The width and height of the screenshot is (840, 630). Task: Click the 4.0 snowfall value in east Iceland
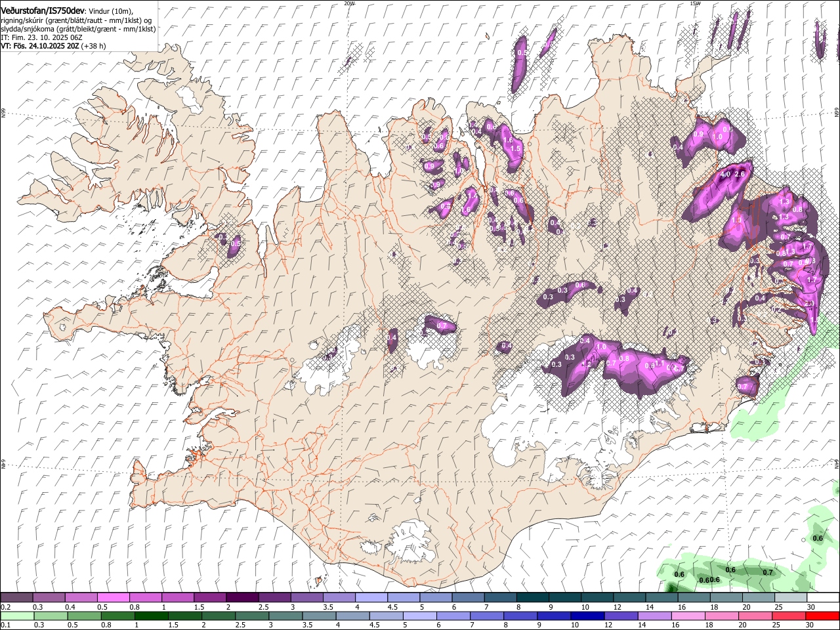click(725, 175)
